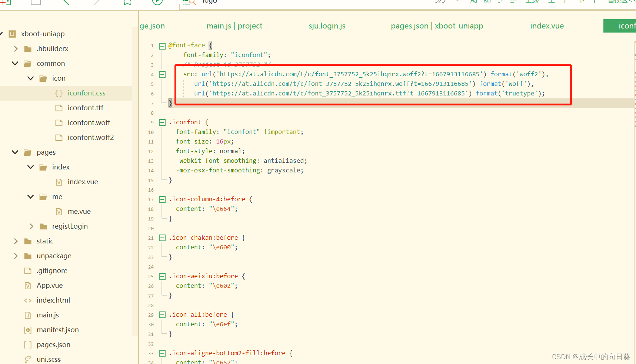Collapse the icon folder chevron
Image resolution: width=636 pixels, height=364 pixels.
pyautogui.click(x=31, y=78)
